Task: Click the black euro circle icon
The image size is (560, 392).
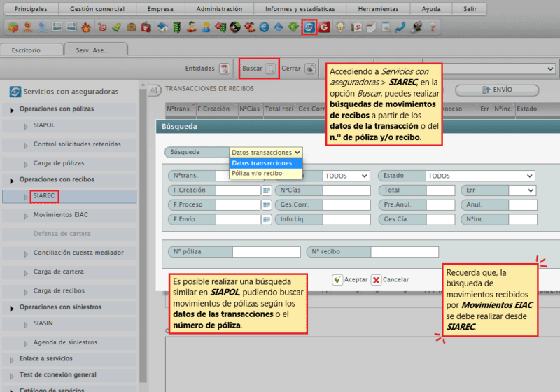Action: point(235,27)
